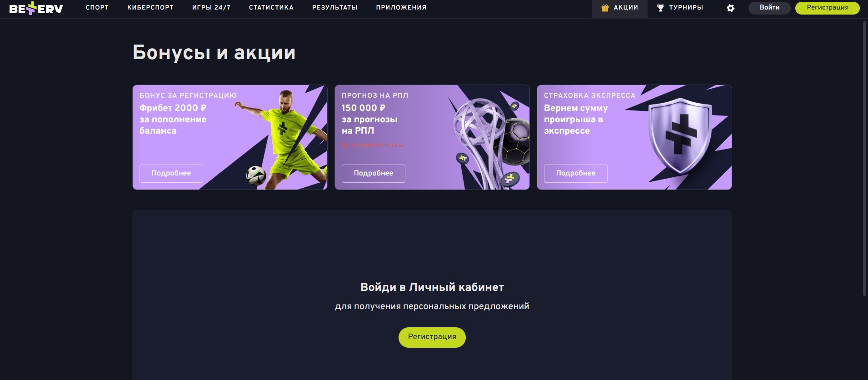The height and width of the screenshot is (380, 868).
Task: Open Игры 24/7 in the navigation
Action: [211, 8]
